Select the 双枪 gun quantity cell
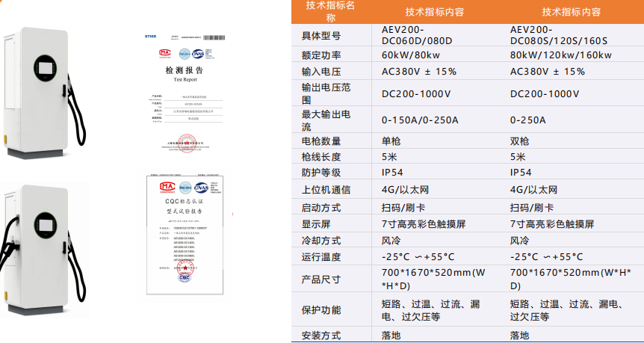Screen dimensions: 644x343 [519, 141]
